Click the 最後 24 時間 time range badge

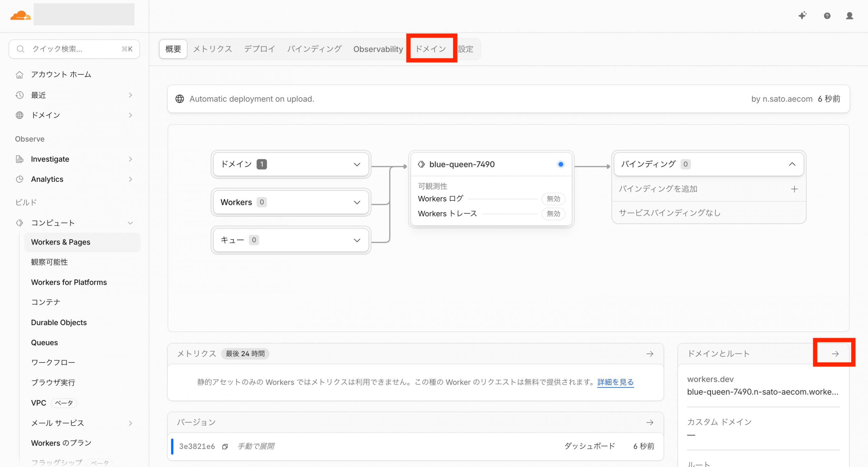point(245,354)
